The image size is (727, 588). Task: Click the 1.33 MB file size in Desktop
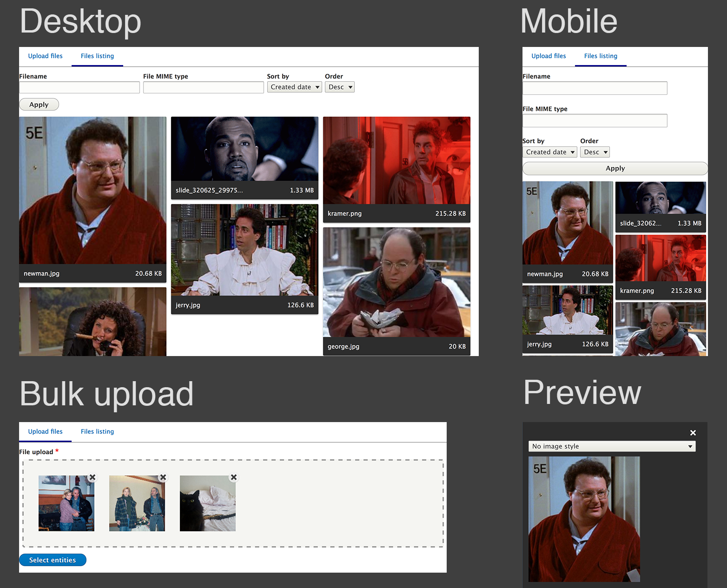[x=302, y=190]
